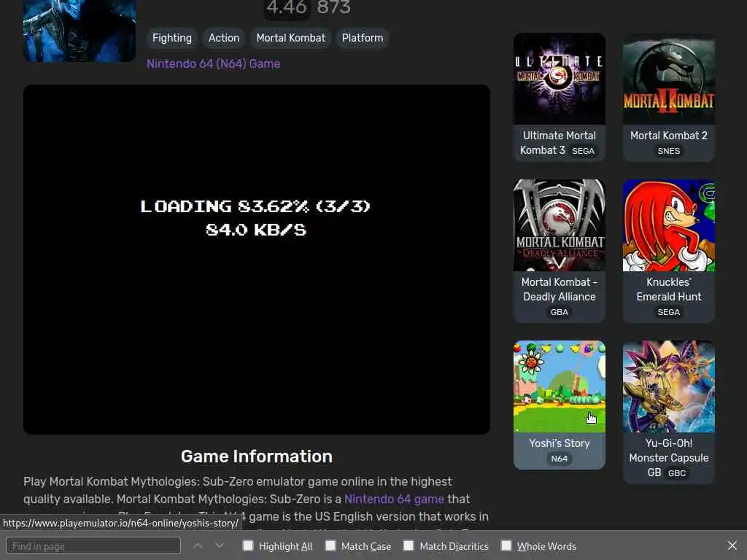Enable Match Diacritics checkbox
The width and height of the screenshot is (747, 560).
[x=409, y=545]
